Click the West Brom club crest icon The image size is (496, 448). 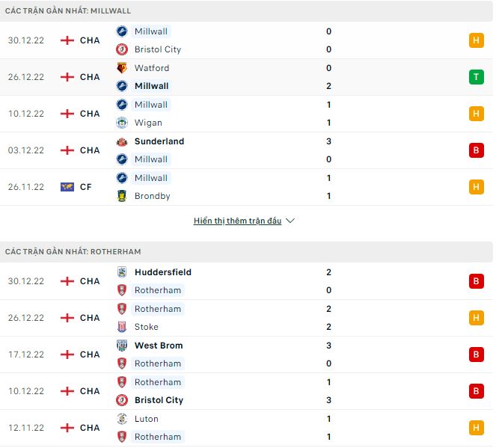(121, 346)
